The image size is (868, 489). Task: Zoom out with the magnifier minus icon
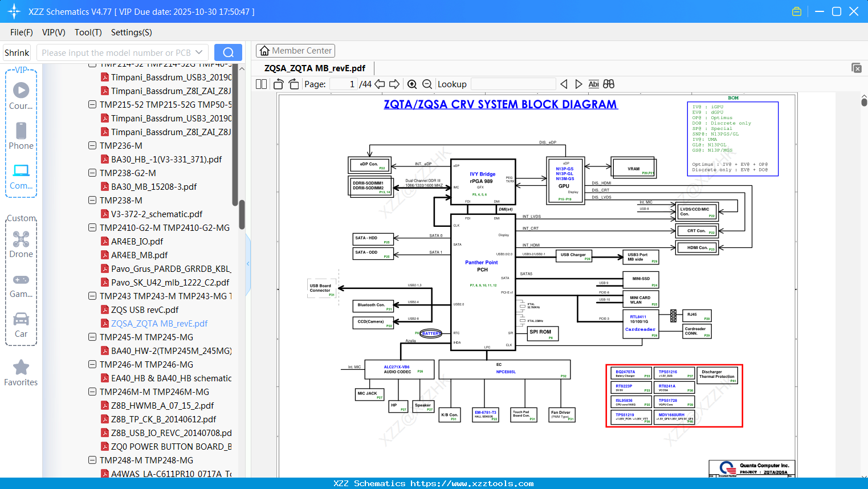tap(427, 84)
